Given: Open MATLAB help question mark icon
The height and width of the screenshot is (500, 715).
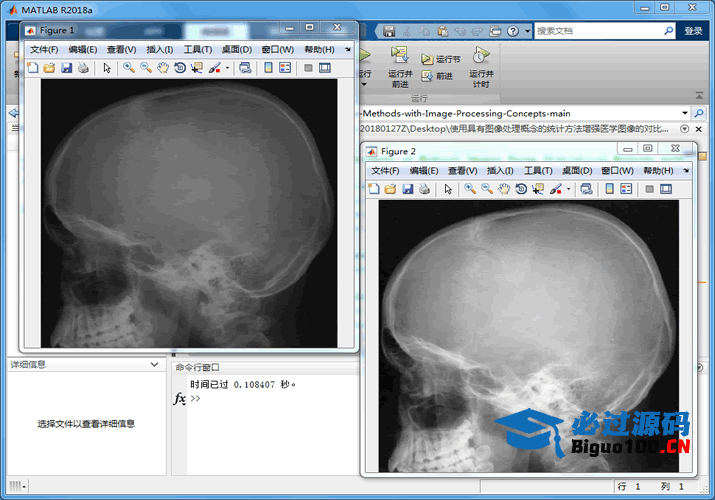Looking at the screenshot, I should pos(512,31).
